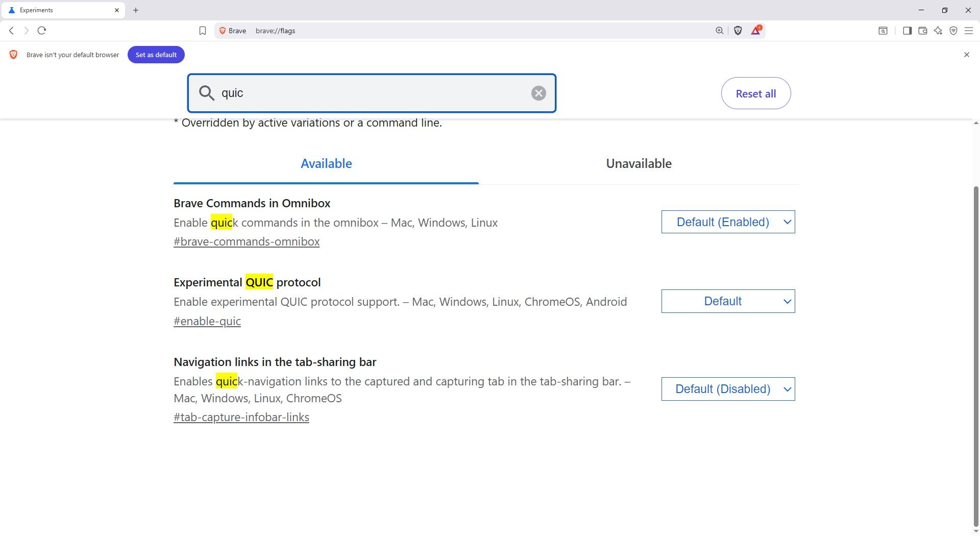The height and width of the screenshot is (536, 980).
Task: Click the scrollbar down arrow
Action: pyautogui.click(x=976, y=531)
